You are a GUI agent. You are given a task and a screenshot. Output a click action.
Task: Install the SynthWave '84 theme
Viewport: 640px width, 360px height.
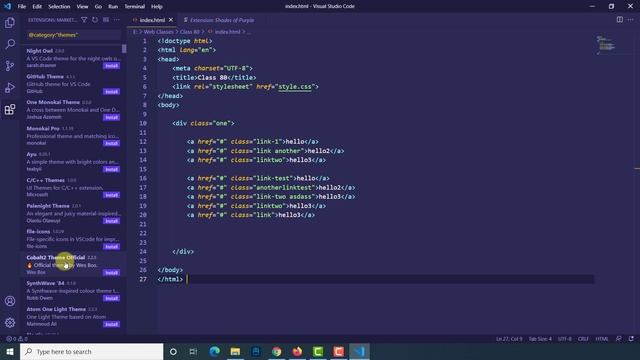(x=111, y=298)
